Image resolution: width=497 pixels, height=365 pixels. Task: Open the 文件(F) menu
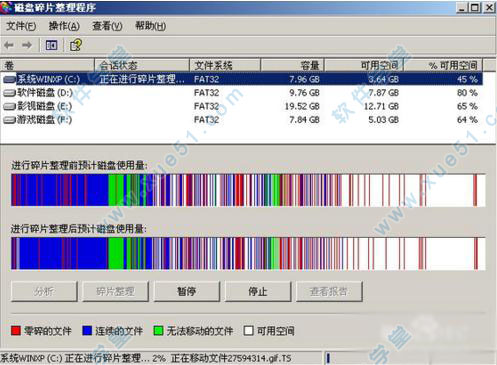[21, 26]
